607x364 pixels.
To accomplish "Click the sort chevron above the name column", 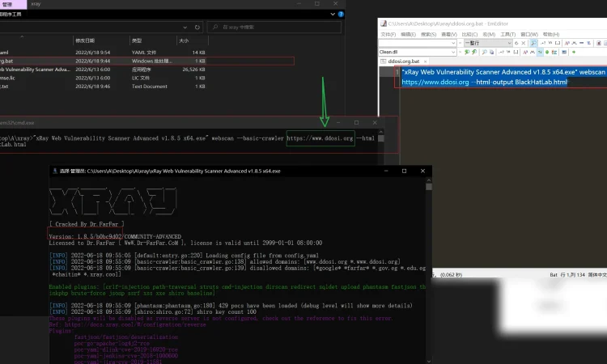I will coord(22,36).
